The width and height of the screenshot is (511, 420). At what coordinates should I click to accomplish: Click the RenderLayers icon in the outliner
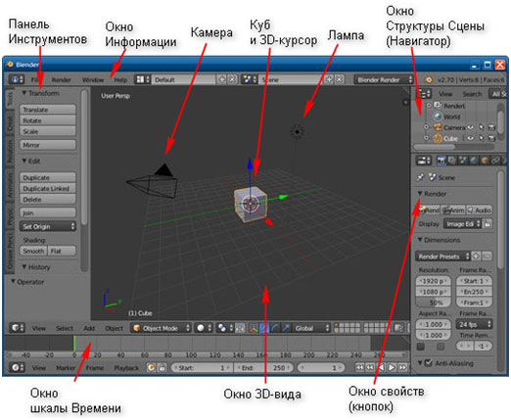coord(438,106)
